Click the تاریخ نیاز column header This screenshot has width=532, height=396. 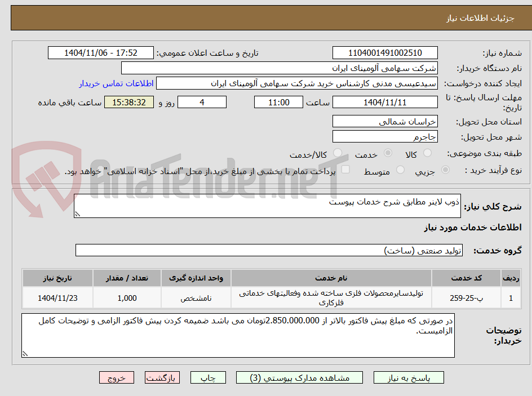[57, 278]
